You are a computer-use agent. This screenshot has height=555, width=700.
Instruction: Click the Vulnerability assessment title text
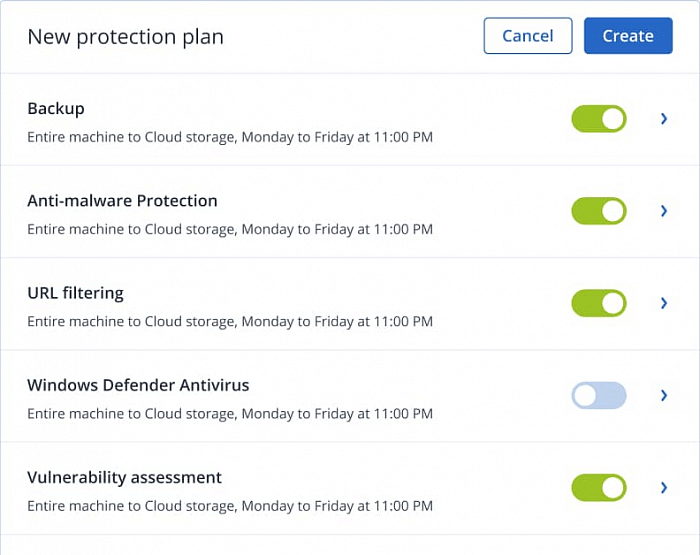pos(124,477)
